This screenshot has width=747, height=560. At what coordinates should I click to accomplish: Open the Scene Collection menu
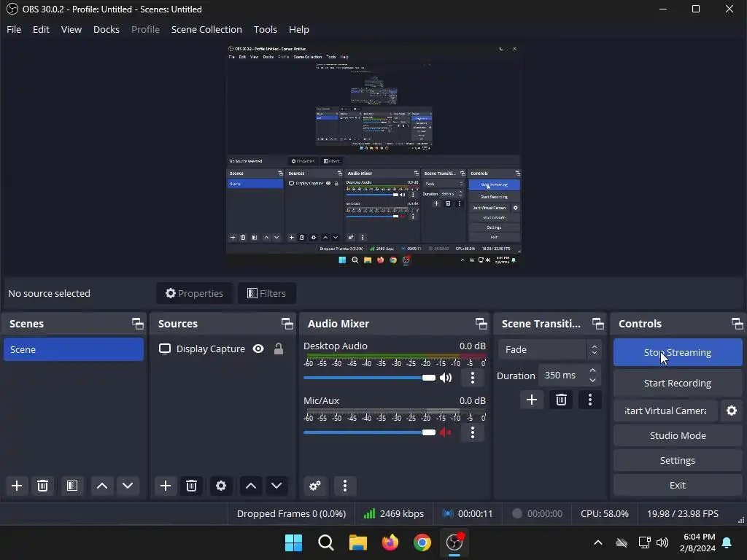[206, 29]
